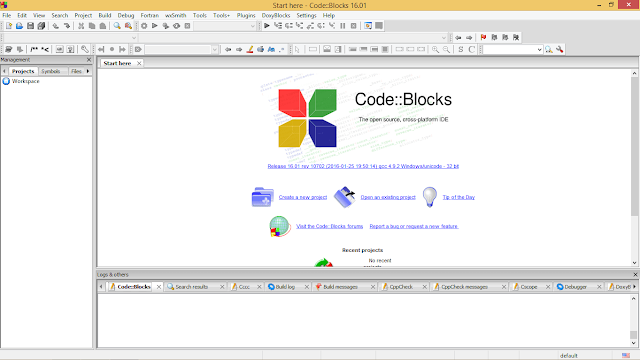Click Visit the Code::Blocks forums link
Viewport: 640px width, 360px height.
[329, 226]
